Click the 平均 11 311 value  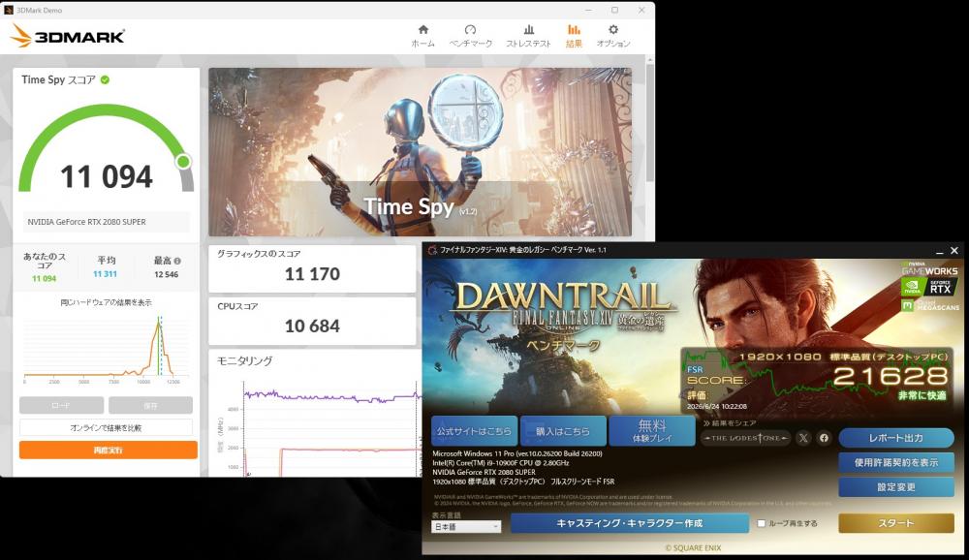point(105,274)
